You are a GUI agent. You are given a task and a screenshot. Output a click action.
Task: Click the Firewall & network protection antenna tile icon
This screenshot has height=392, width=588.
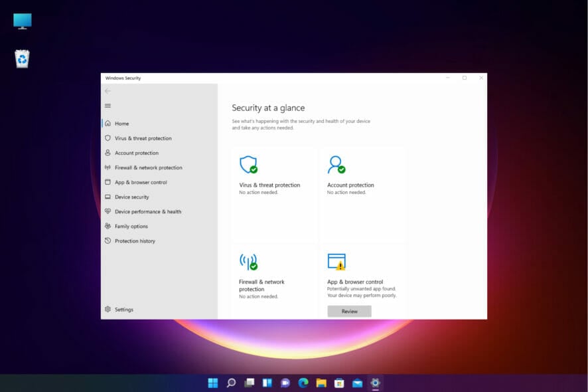248,262
